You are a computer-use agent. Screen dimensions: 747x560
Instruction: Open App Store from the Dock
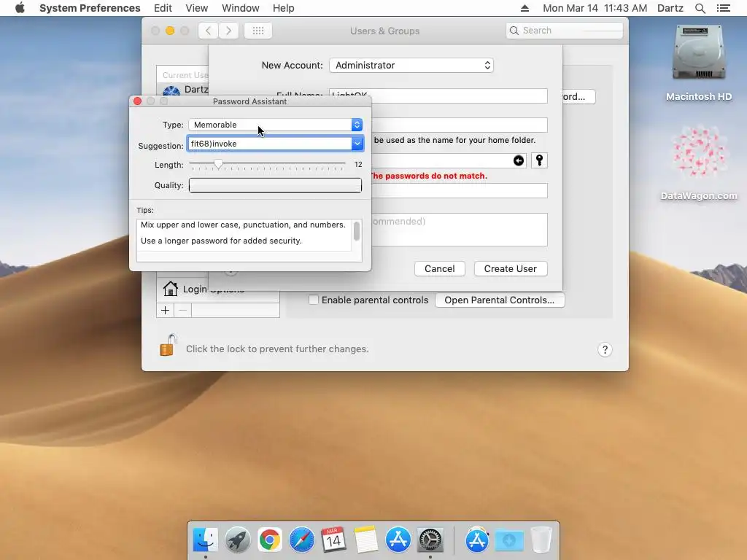point(398,540)
